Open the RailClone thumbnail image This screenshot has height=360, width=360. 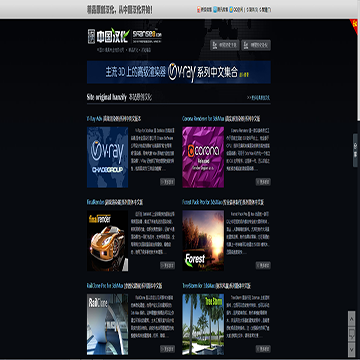pos(107,324)
